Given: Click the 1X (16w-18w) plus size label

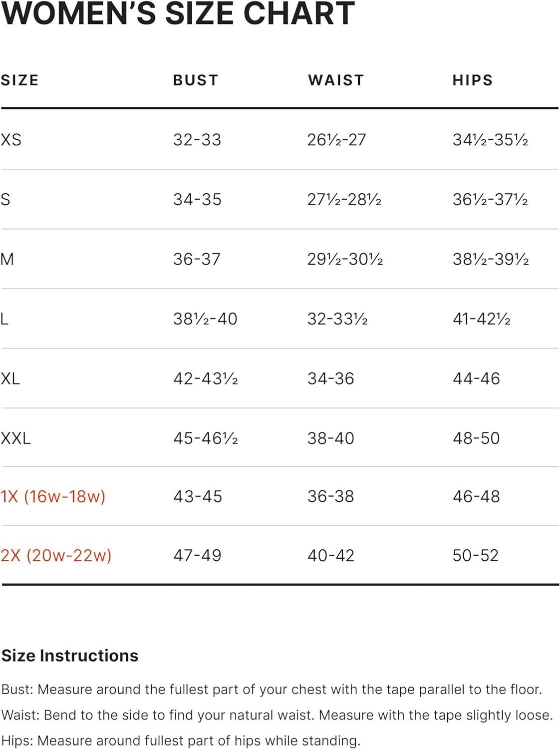Looking at the screenshot, I should click(x=53, y=497).
